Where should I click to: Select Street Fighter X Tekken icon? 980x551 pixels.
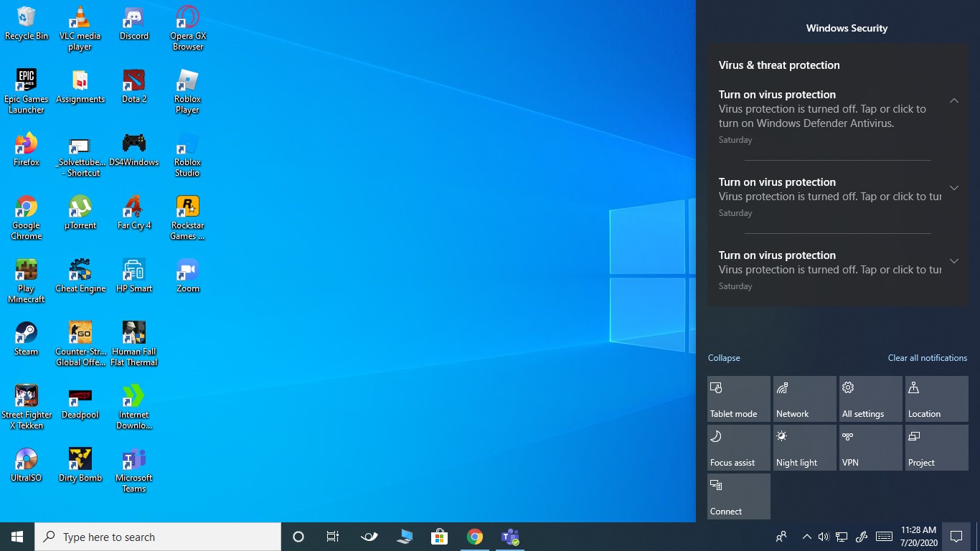click(x=27, y=408)
